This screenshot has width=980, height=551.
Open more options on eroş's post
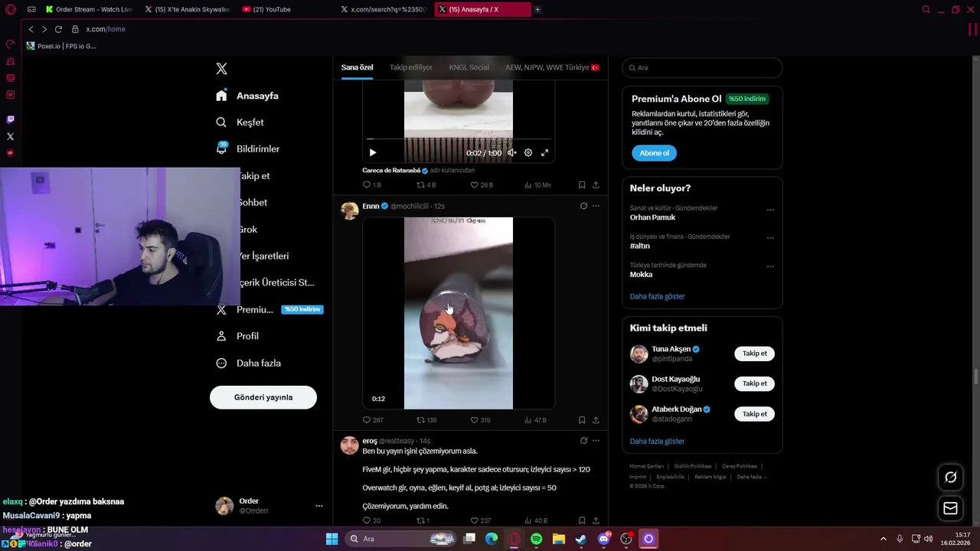[596, 441]
